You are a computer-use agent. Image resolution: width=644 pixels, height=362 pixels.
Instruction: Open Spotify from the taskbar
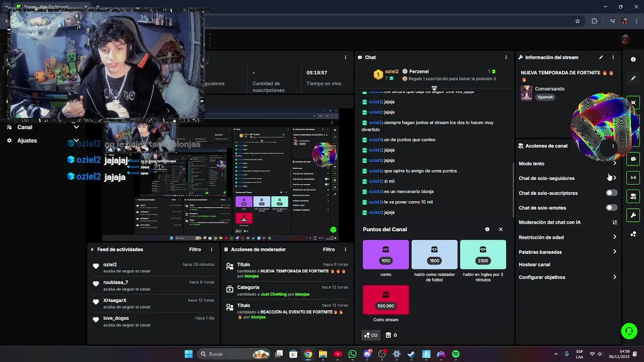(x=456, y=354)
